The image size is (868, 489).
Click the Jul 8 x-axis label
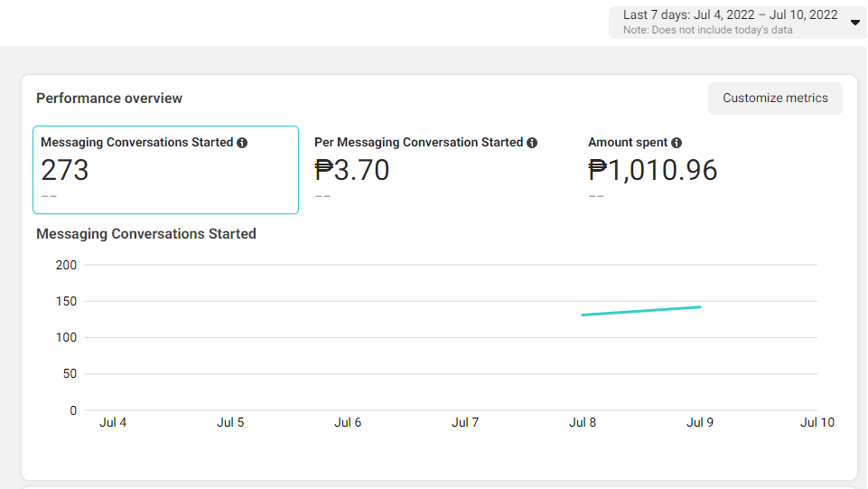click(583, 422)
